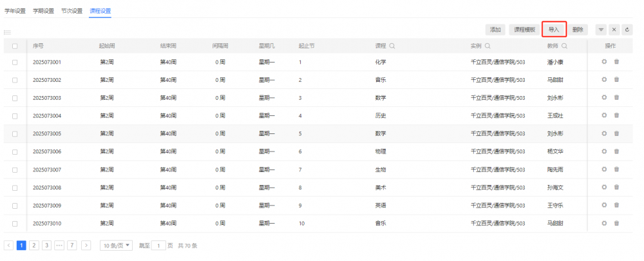
Task: Click the 跳至 page number input field
Action: tap(158, 246)
